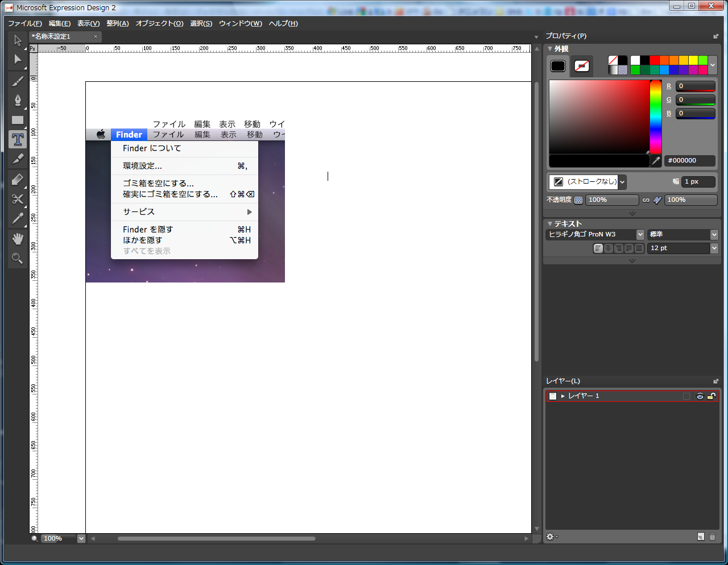Click the brush icon next to the second opacity field
The height and width of the screenshot is (565, 728).
657,200
